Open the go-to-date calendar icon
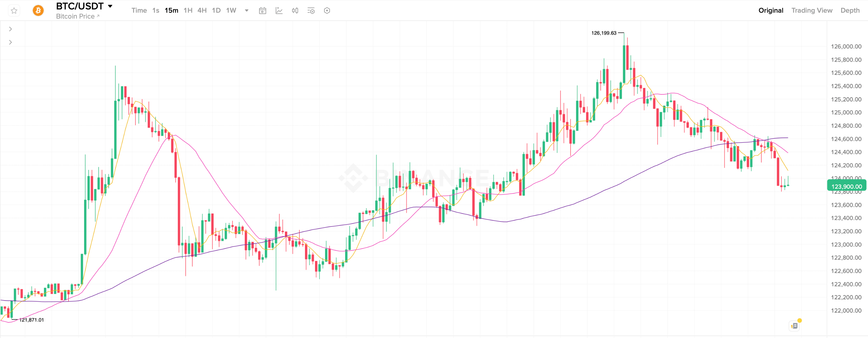 (x=262, y=10)
